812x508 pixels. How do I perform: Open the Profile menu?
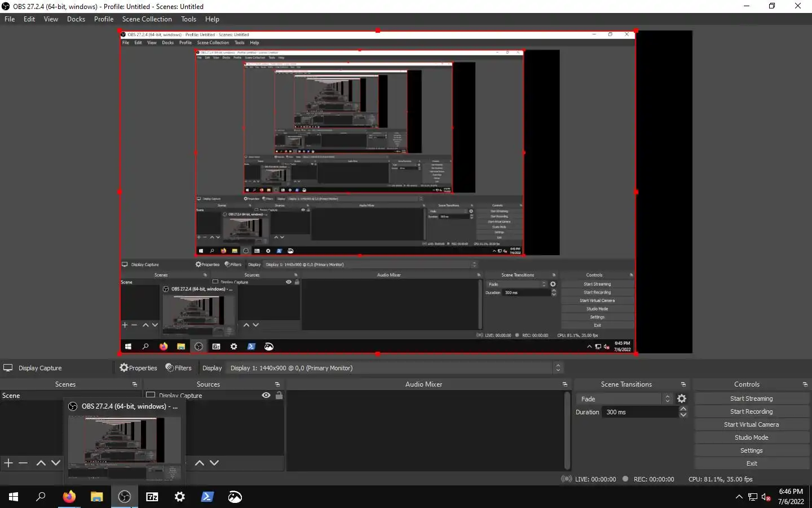click(104, 19)
